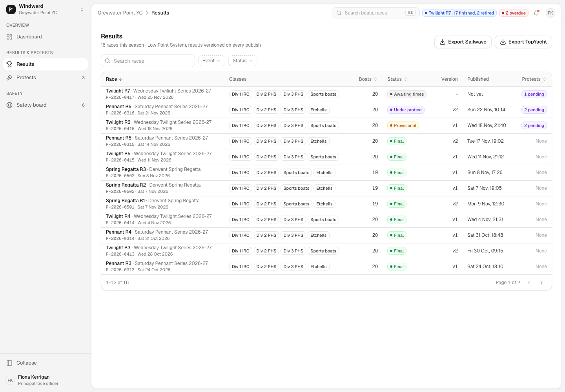Sort by the Boats column

[368, 79]
